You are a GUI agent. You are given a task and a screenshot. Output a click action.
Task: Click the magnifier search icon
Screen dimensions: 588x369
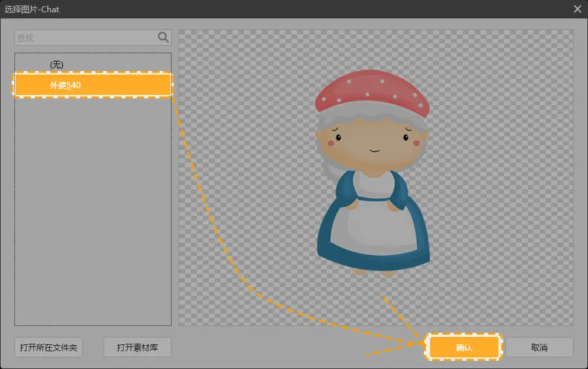point(163,38)
